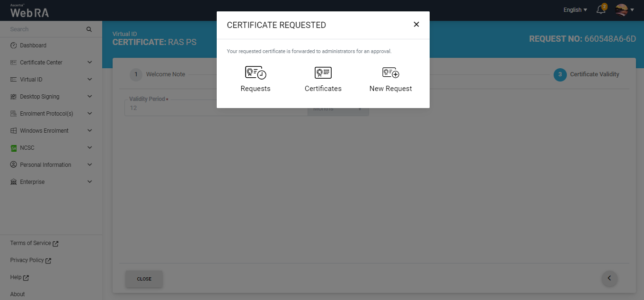The image size is (644, 300).
Task: Click the green NCSC icon
Action: (13, 148)
